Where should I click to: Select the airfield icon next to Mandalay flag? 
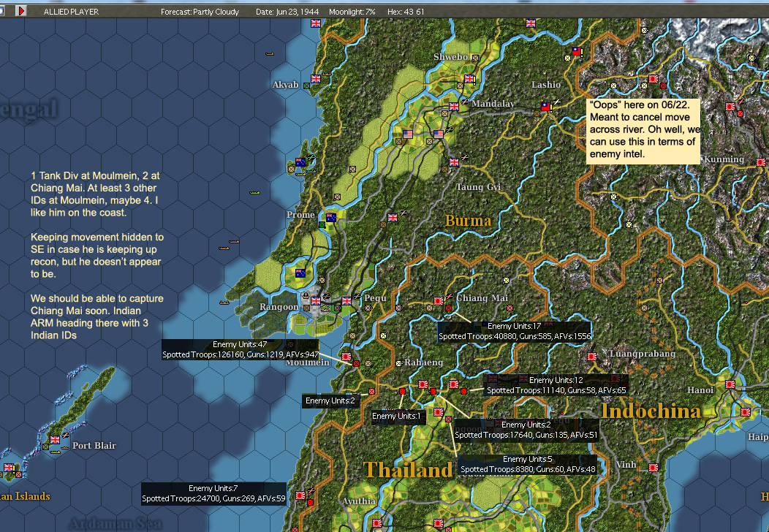463,102
